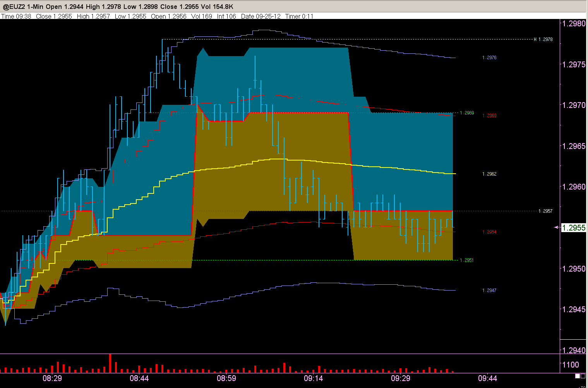Click the 08:59 time axis label

[x=226, y=378]
